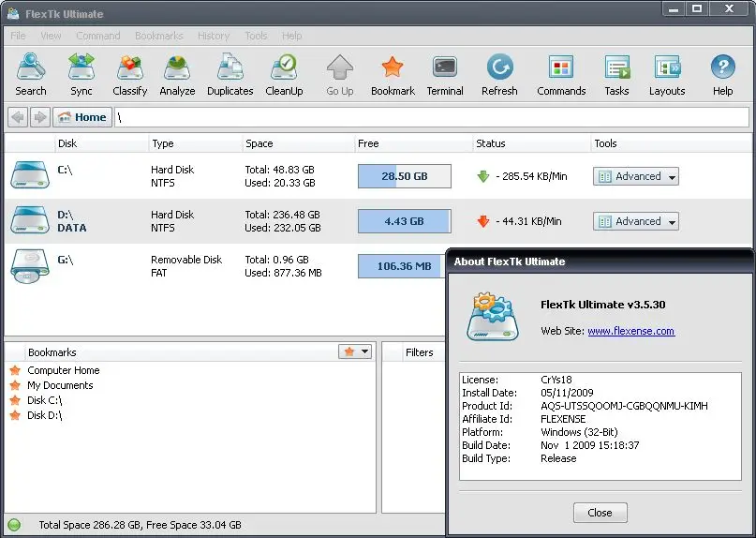Open the Disk C:\ bookmark
756x538 pixels.
45,400
